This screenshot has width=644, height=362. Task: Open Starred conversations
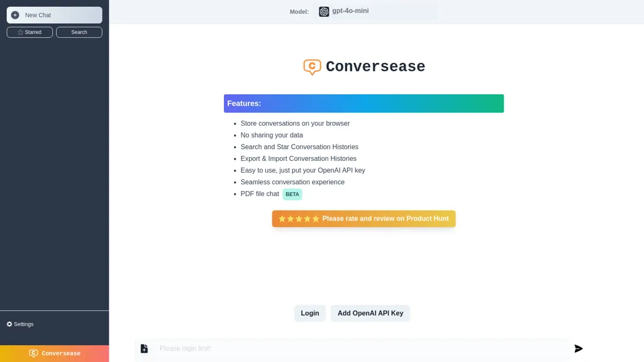coord(30,32)
